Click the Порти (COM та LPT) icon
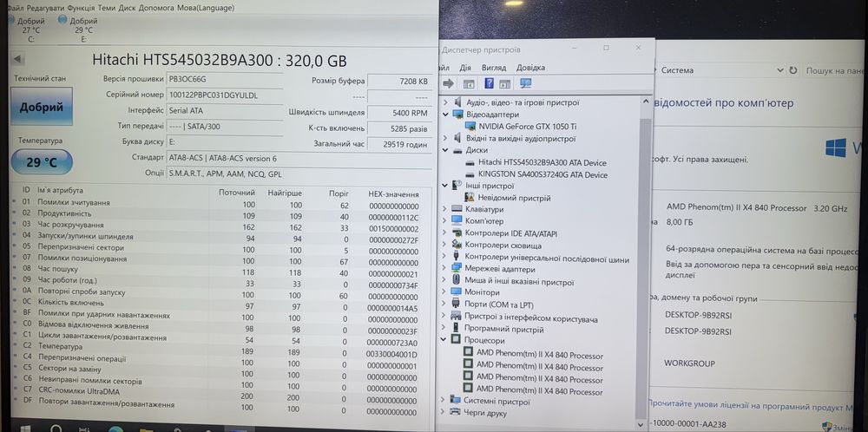 pyautogui.click(x=457, y=303)
